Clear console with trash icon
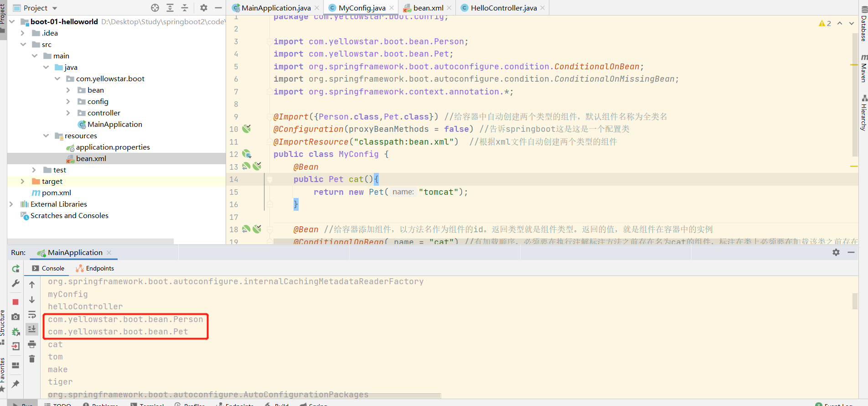 (32, 359)
